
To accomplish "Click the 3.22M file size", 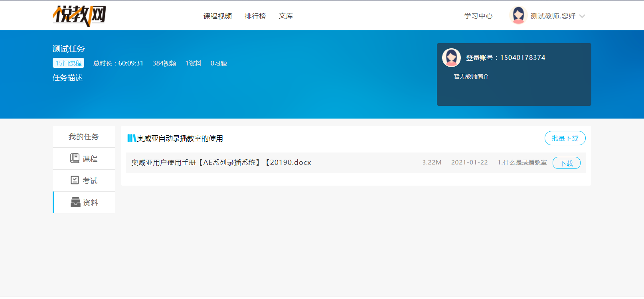I will pos(432,162).
